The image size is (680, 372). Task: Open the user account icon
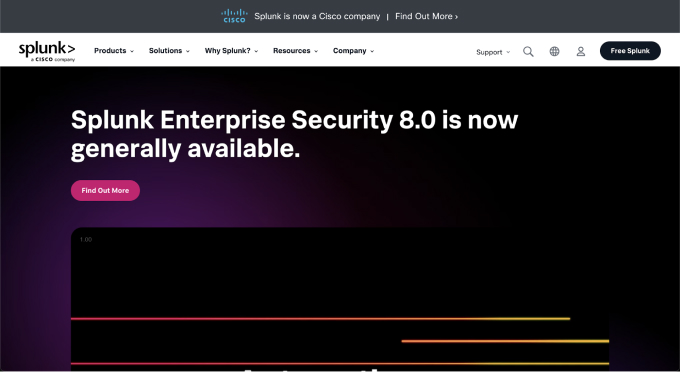(x=581, y=52)
